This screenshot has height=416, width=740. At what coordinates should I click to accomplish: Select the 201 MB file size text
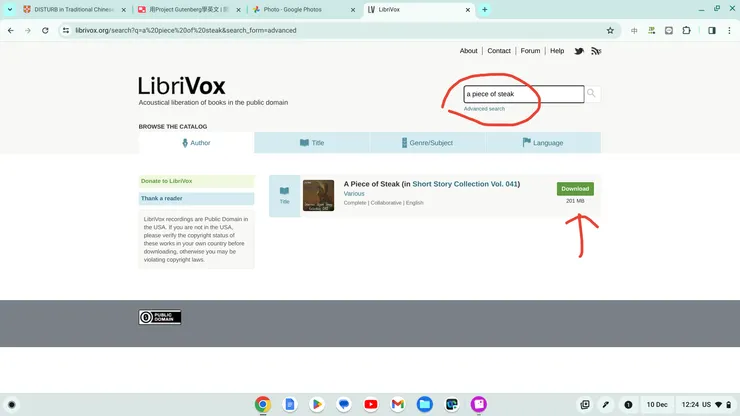(x=575, y=201)
